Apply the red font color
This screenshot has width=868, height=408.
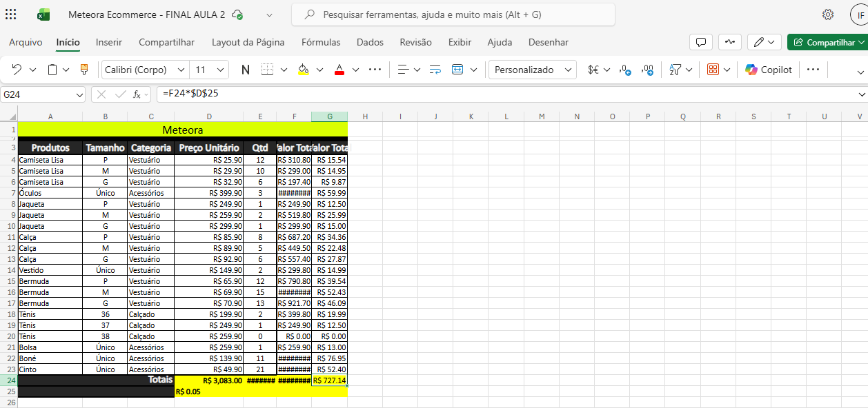tap(339, 70)
